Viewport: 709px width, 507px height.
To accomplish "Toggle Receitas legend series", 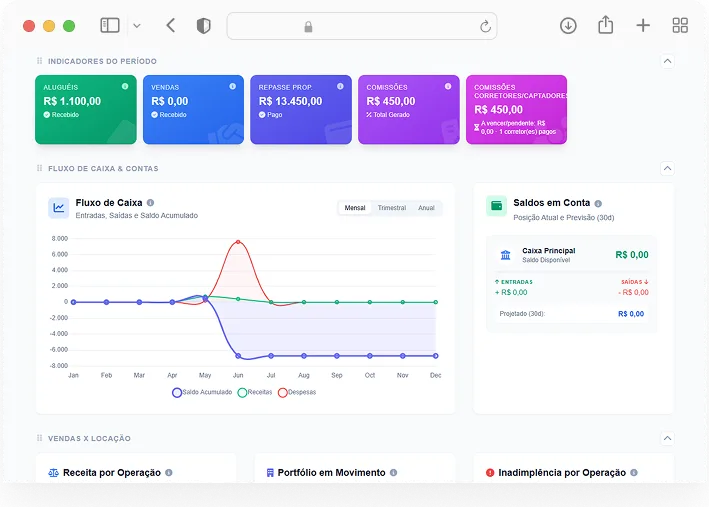I will click(x=255, y=392).
